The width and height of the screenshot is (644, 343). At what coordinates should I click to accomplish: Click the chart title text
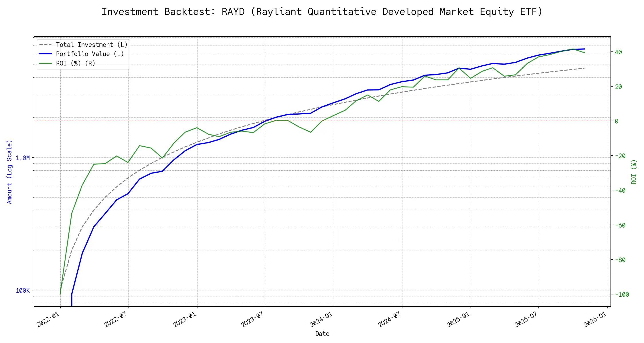(x=322, y=12)
